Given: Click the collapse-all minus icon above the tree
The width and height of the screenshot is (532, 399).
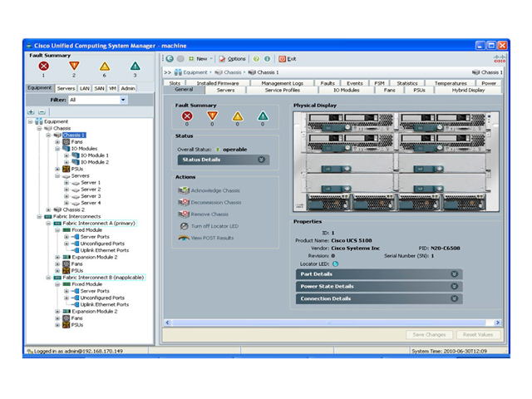Looking at the screenshot, I should coord(42,111).
